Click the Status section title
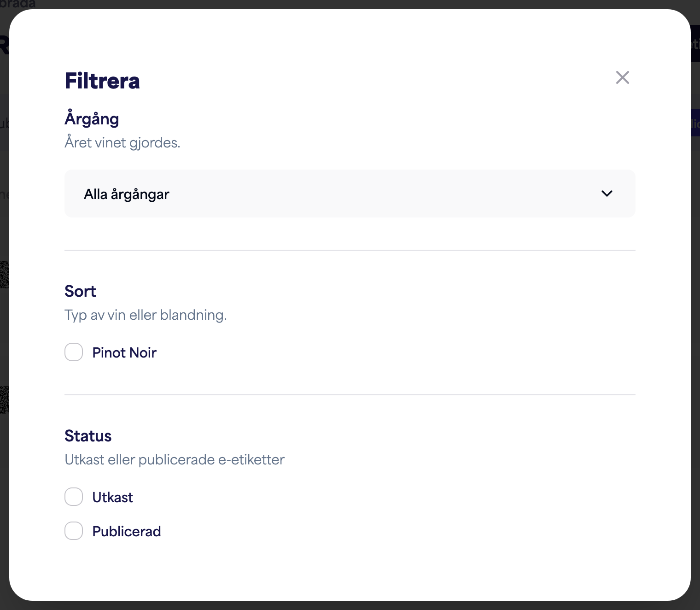Screen dimensions: 700x610 (88, 436)
